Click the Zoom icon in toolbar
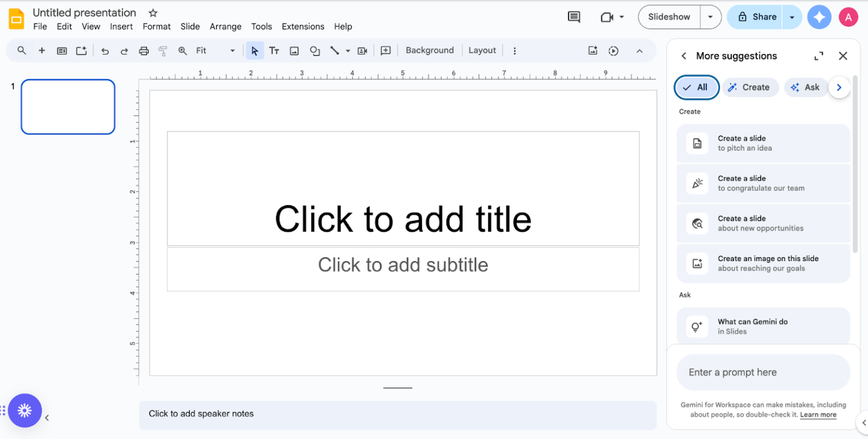This screenshot has height=439, width=868. coord(182,50)
